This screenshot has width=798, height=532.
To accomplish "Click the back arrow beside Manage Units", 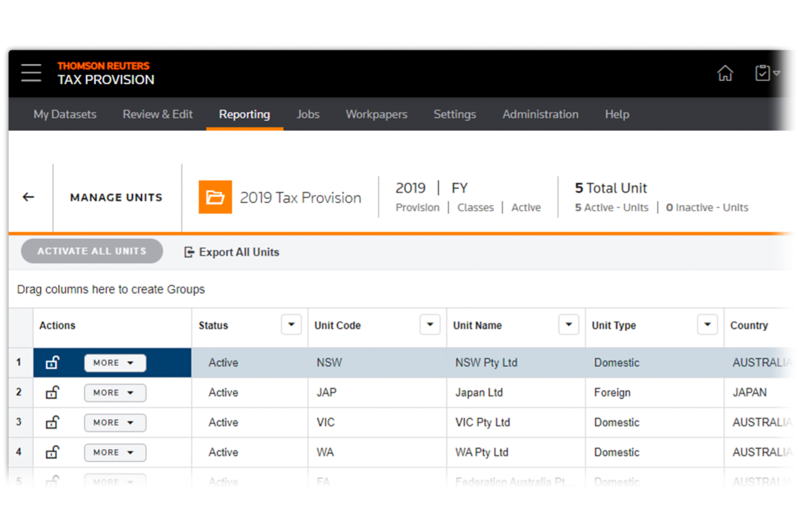I will click(x=28, y=197).
